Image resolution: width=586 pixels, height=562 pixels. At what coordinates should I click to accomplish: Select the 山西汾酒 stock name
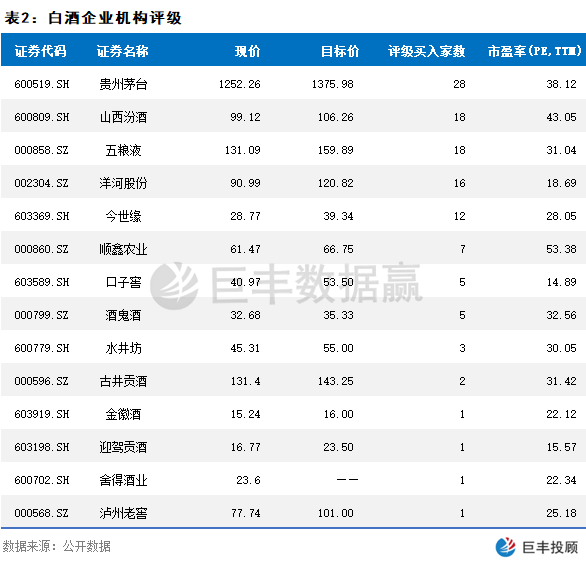[123, 117]
